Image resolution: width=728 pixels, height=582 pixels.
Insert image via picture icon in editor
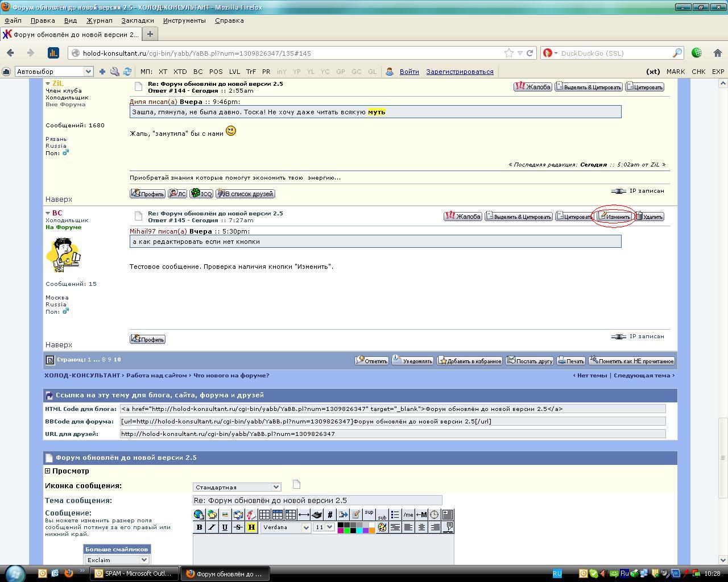[225, 514]
